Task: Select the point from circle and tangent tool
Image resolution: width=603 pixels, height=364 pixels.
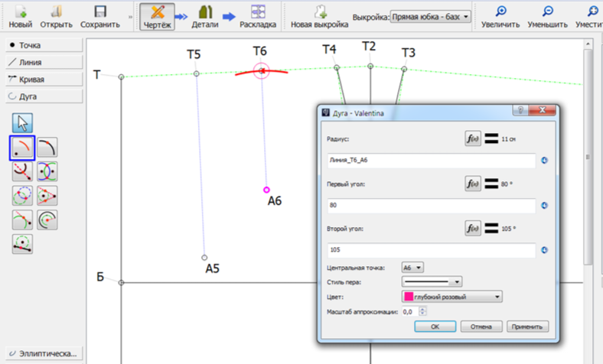Action: click(x=47, y=196)
